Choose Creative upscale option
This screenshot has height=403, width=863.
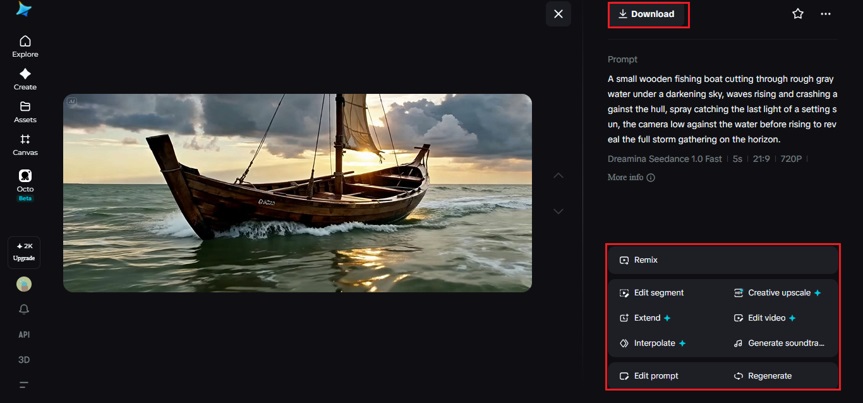coord(777,293)
